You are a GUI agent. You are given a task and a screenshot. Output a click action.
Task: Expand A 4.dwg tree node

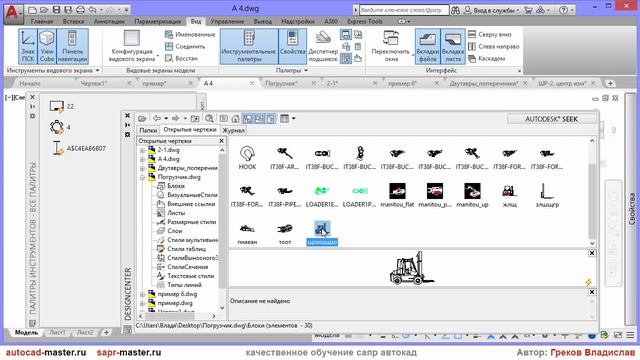[142, 159]
